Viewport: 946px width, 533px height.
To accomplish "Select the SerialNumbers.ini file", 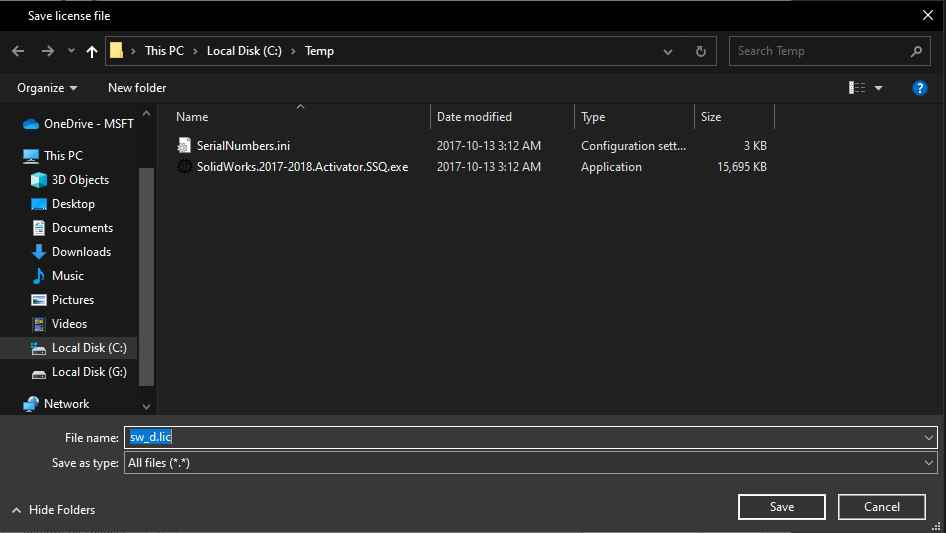I will [x=243, y=145].
